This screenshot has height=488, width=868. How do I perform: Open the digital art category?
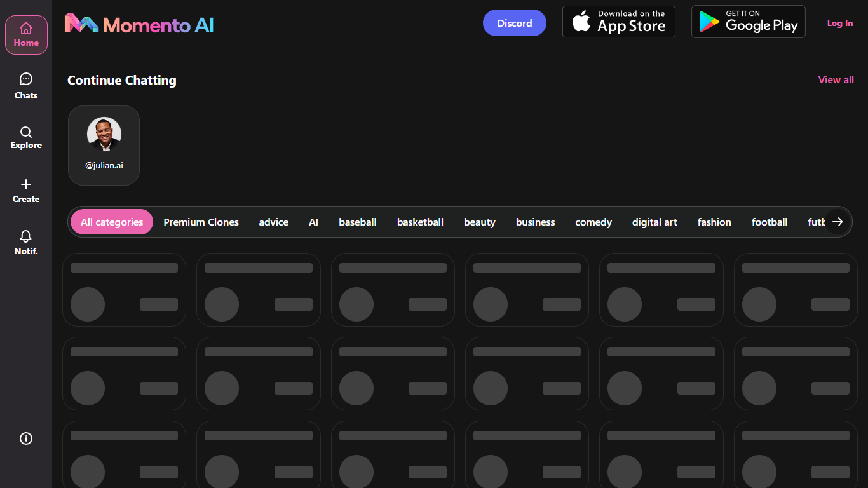click(654, 222)
